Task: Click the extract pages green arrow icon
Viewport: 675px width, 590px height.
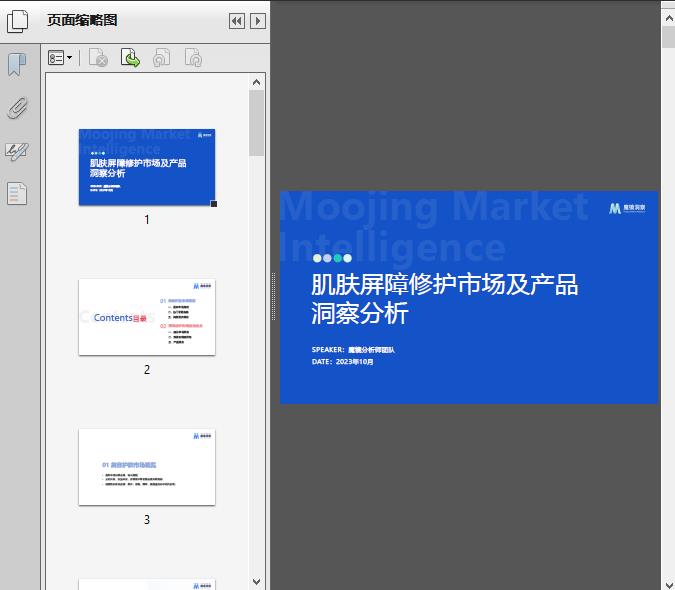Action: [130, 58]
